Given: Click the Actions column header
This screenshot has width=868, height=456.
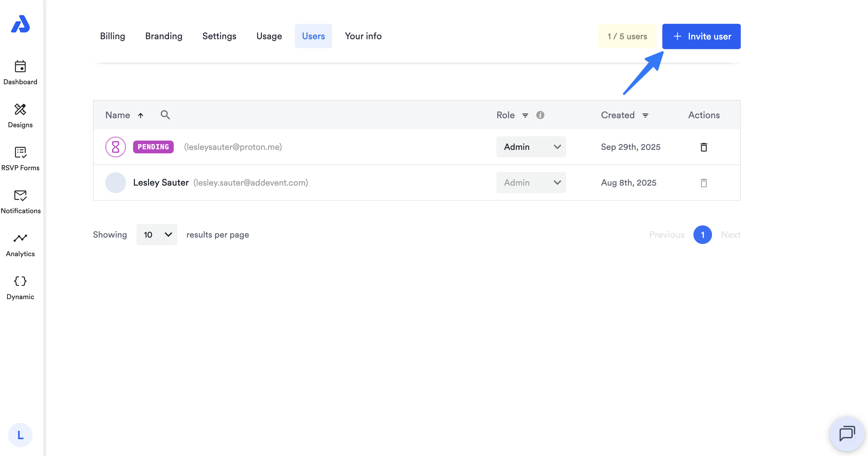Looking at the screenshot, I should point(704,115).
